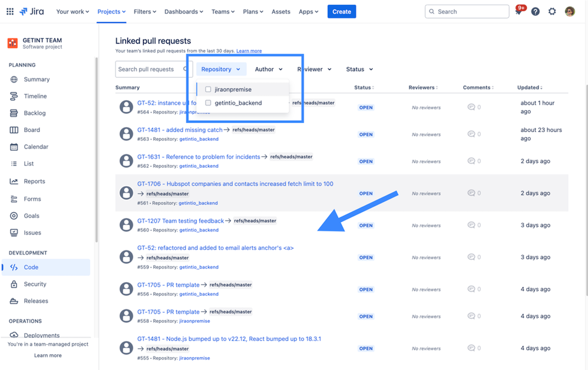588x370 pixels.
Task: Expand the Plans menu
Action: [x=253, y=12]
